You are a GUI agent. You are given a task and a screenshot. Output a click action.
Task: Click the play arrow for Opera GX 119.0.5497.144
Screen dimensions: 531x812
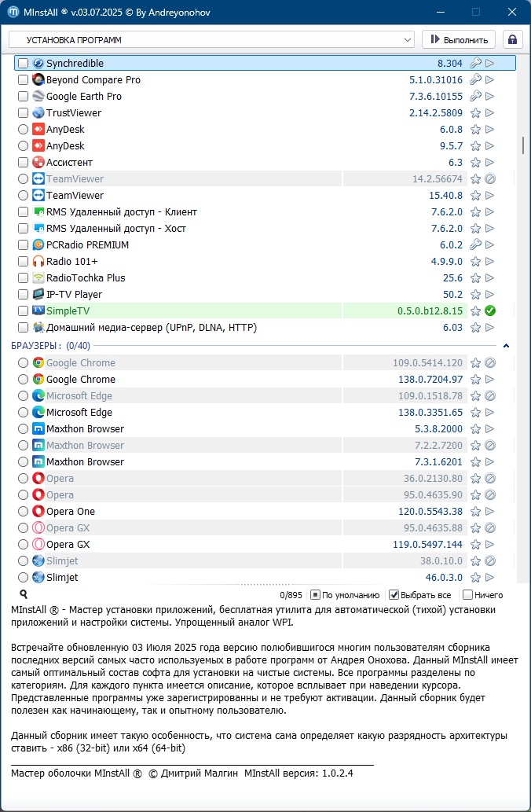pos(490,544)
